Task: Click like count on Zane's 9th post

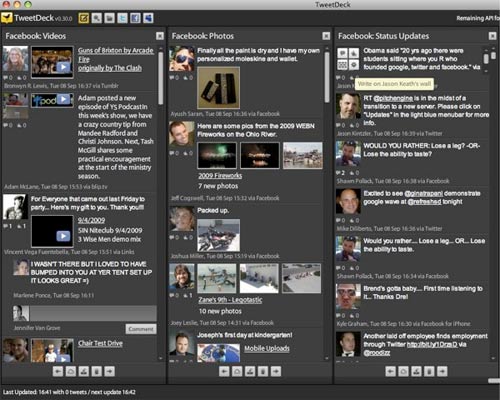Action: (188, 295)
